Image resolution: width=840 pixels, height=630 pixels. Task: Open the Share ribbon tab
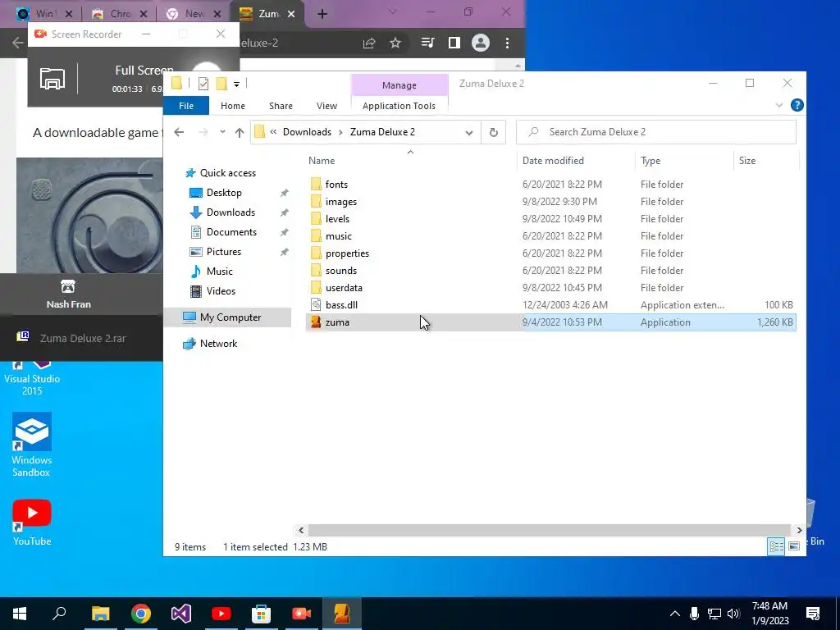pos(281,106)
